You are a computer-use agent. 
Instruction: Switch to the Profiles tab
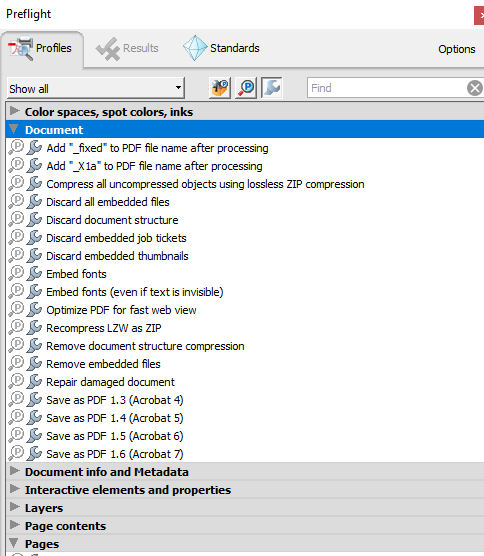pos(42,48)
